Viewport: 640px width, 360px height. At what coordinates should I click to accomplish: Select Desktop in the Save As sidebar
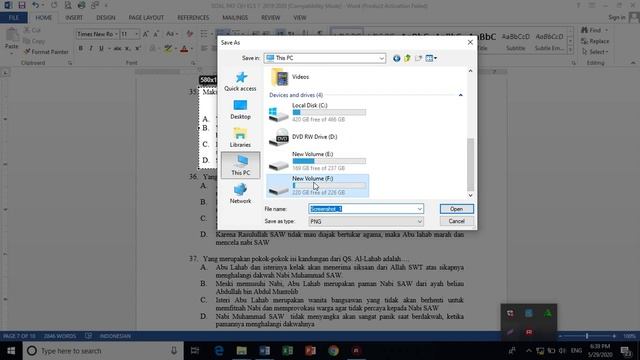pyautogui.click(x=240, y=109)
